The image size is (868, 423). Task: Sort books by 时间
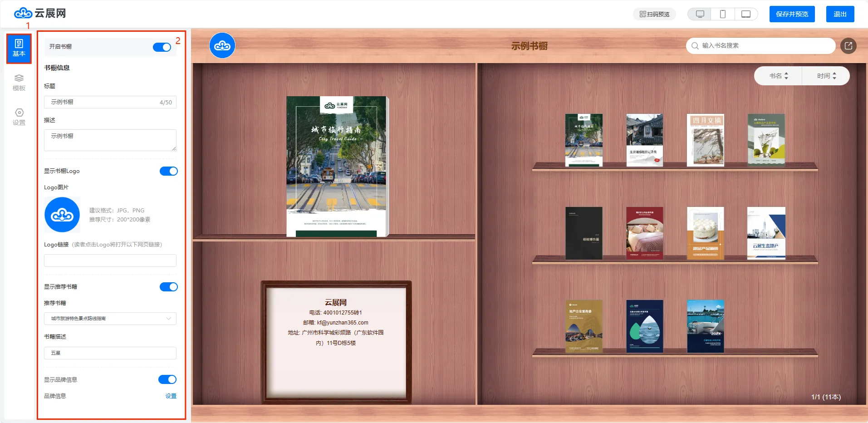tap(826, 76)
